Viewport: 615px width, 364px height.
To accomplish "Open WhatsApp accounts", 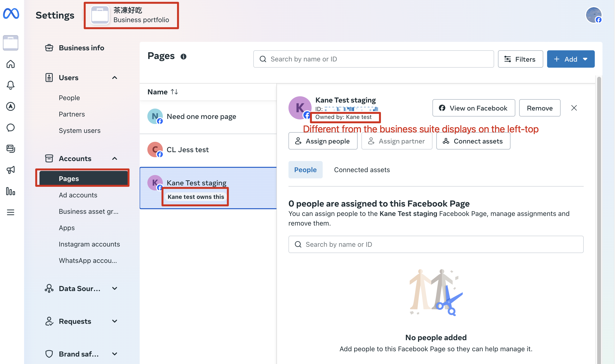I will pos(88,260).
